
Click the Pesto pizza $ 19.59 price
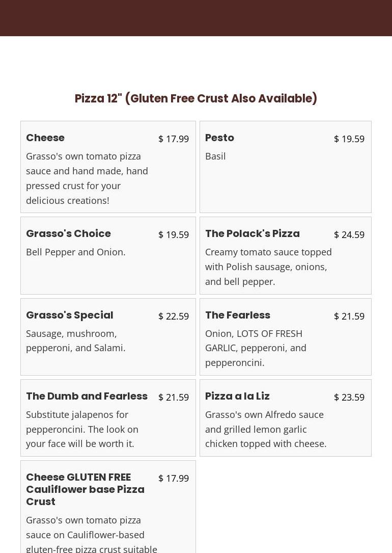(x=349, y=139)
